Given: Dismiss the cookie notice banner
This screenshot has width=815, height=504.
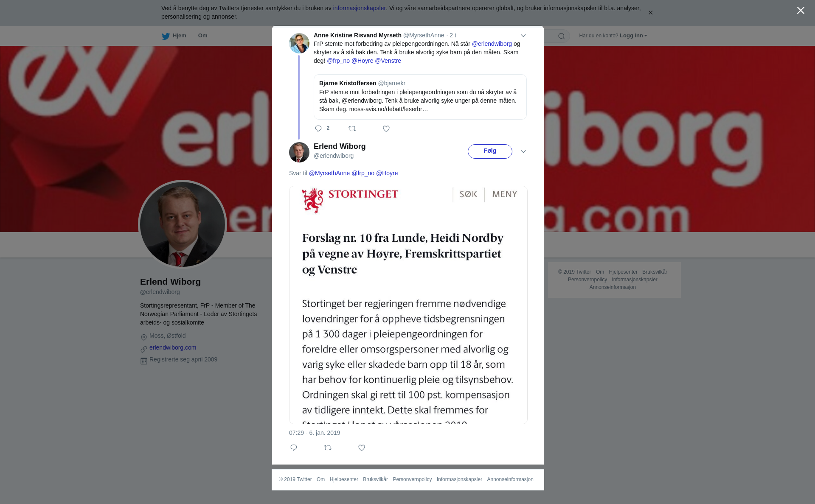Looking at the screenshot, I should 650,13.
